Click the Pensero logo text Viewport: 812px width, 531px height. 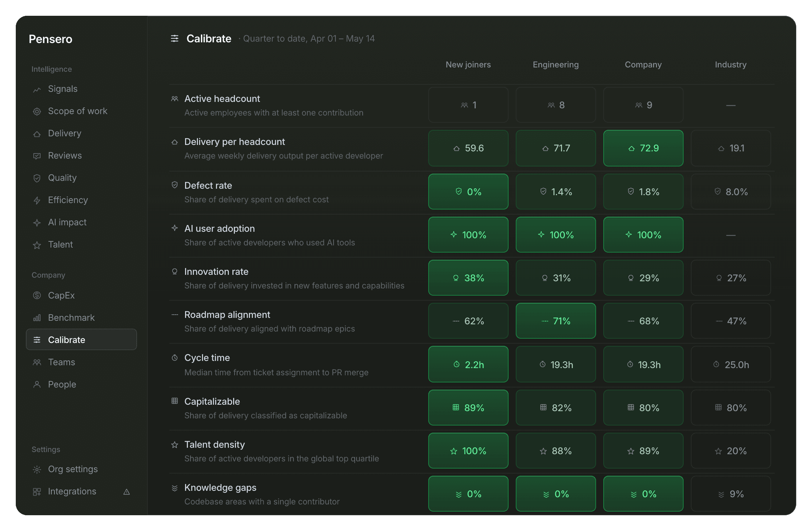point(51,39)
